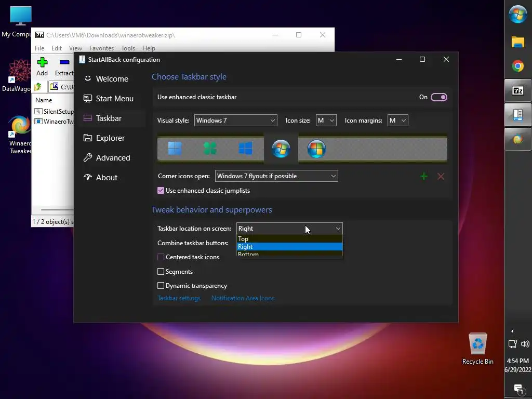This screenshot has height=399, width=532.
Task: Click the Taskbar settings link
Action: pyautogui.click(x=179, y=298)
